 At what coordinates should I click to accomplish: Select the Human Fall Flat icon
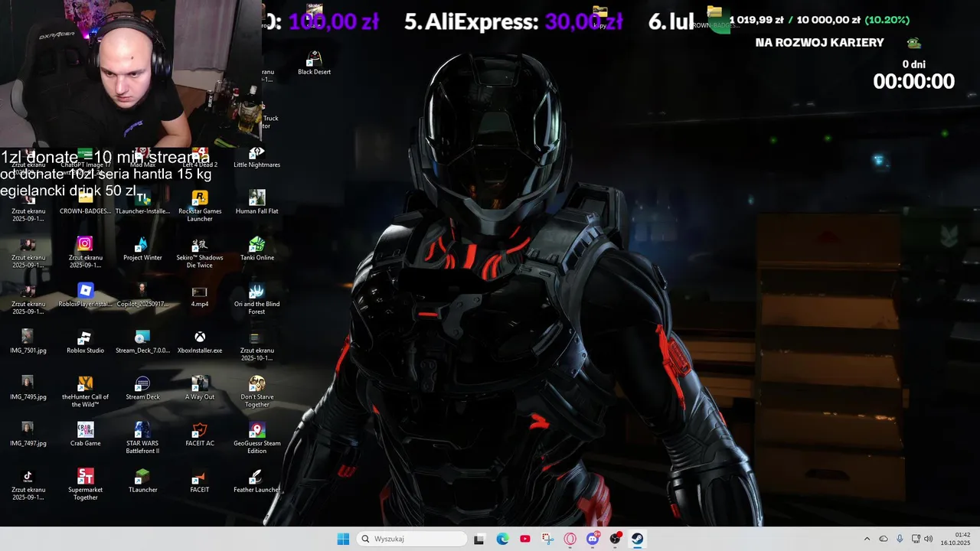pyautogui.click(x=256, y=203)
